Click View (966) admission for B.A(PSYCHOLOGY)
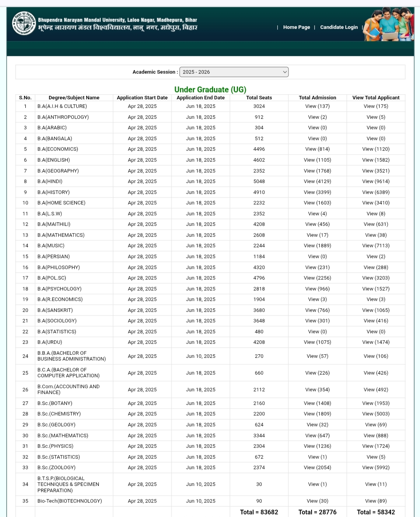 (x=317, y=289)
